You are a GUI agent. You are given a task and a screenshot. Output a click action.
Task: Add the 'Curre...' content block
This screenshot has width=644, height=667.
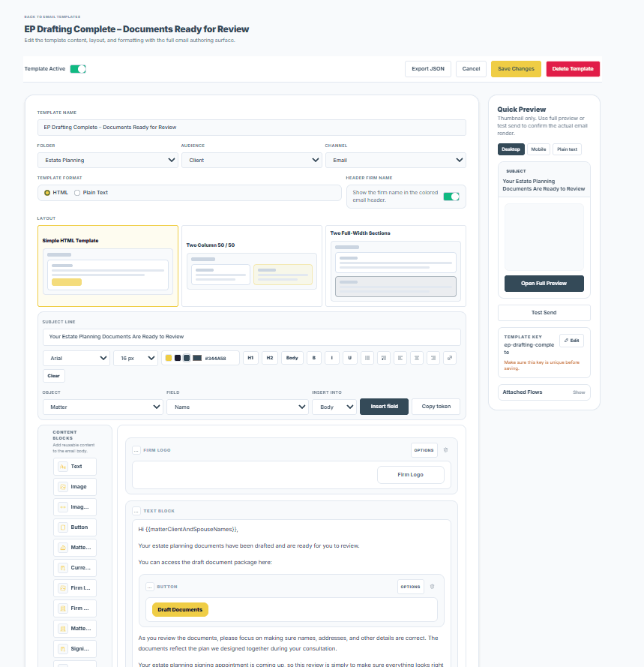click(x=75, y=568)
